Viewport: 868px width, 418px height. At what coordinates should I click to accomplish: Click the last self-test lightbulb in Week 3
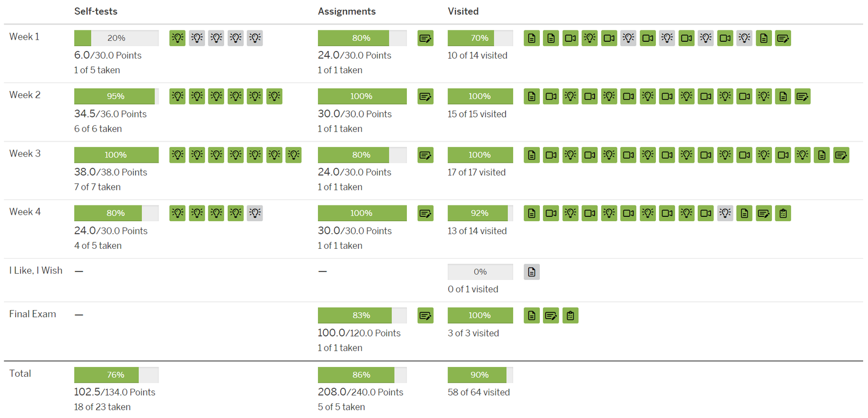pos(293,155)
